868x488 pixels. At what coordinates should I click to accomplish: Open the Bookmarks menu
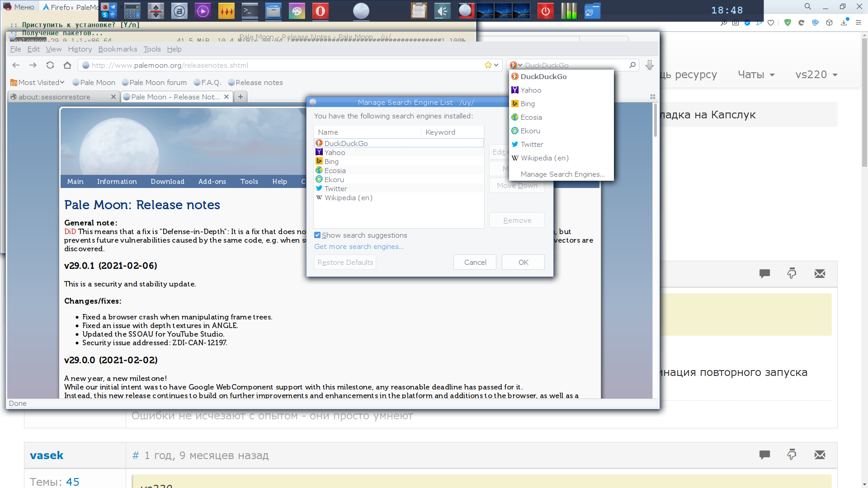pyautogui.click(x=118, y=49)
